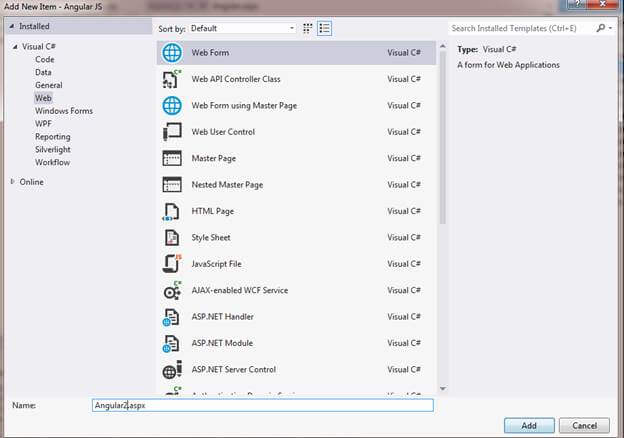Click the Online node label
Viewport: 624px width, 438px height.
[x=31, y=182]
